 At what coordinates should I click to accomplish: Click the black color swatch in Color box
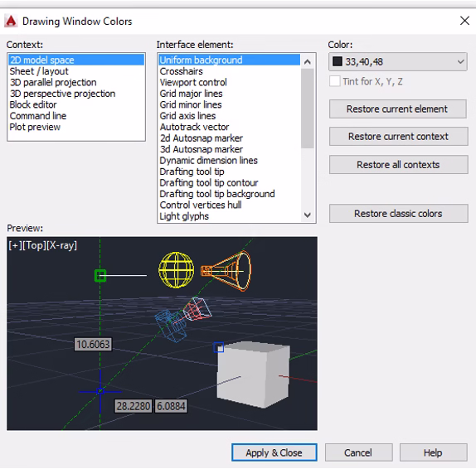coord(338,61)
